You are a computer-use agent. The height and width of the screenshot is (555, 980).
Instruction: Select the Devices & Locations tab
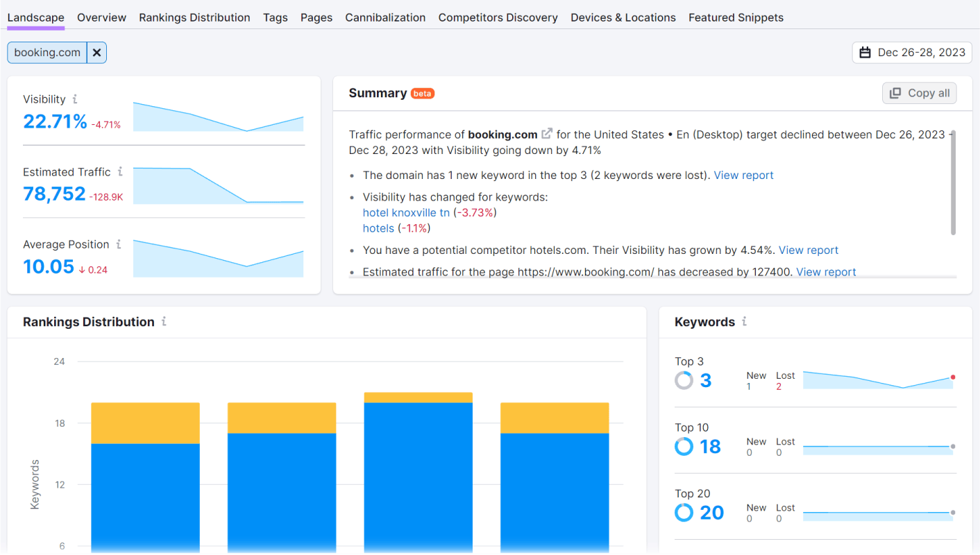tap(623, 17)
